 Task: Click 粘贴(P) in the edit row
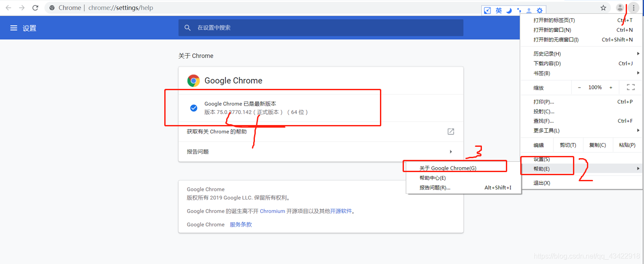(627, 145)
